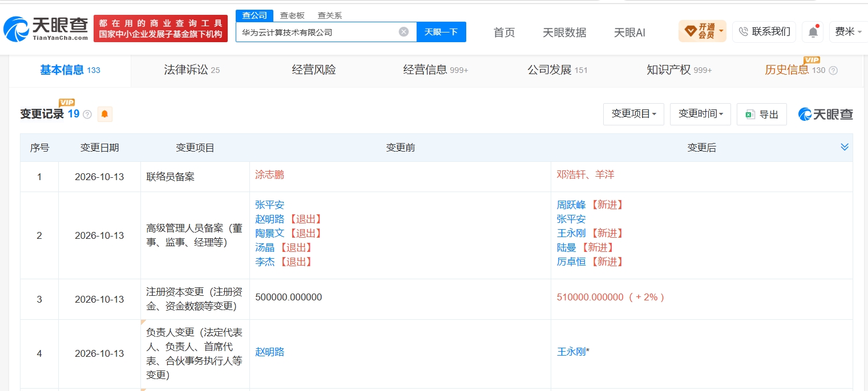
Task: Open 张平安 in row 2 变更前 column
Action: [x=269, y=205]
